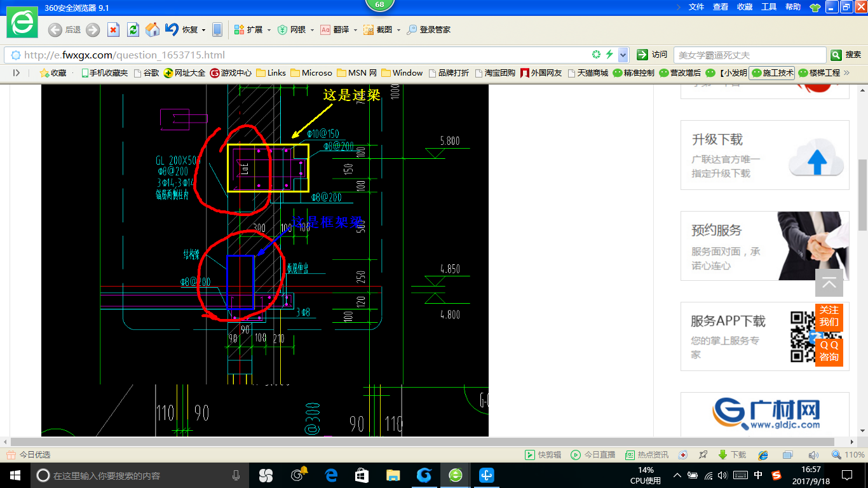
Task: Click the 翻译 translate tool
Action: [x=335, y=29]
